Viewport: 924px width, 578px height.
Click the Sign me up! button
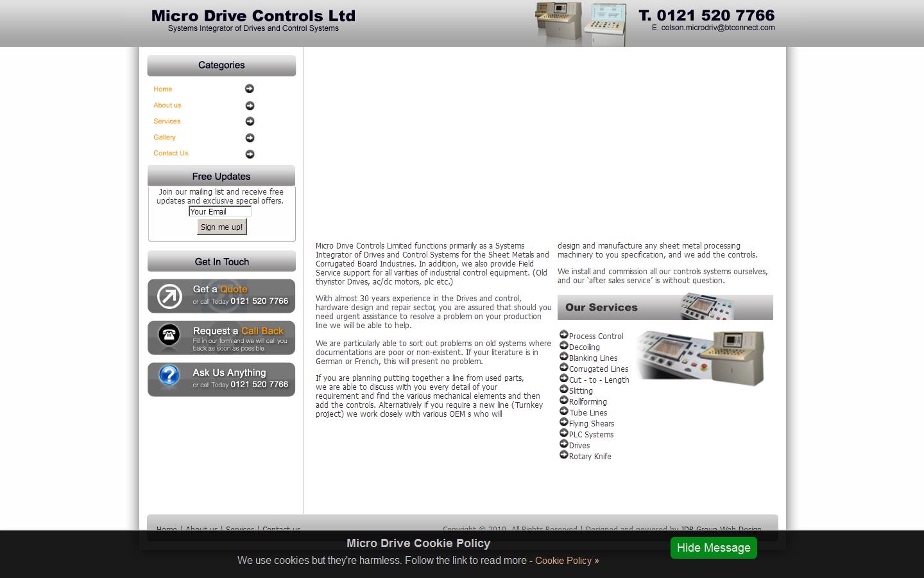click(221, 226)
